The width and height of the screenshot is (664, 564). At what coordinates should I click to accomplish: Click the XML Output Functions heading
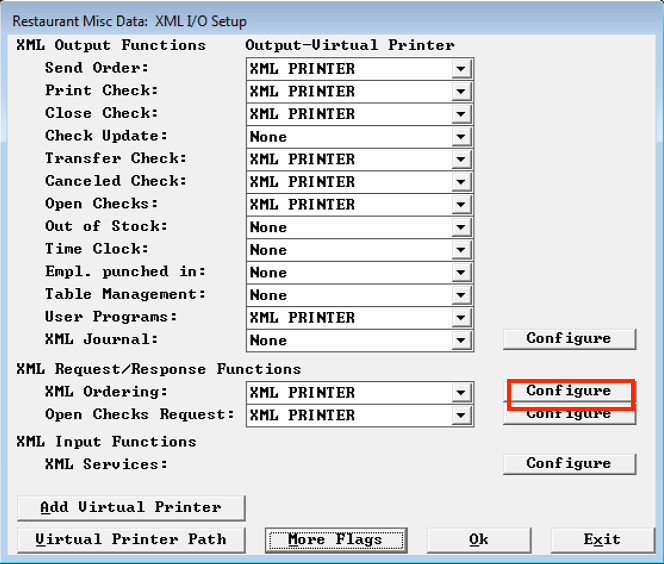coord(111,45)
